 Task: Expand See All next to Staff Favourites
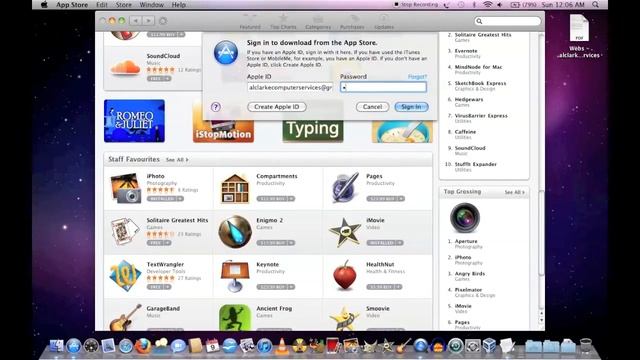[177, 160]
